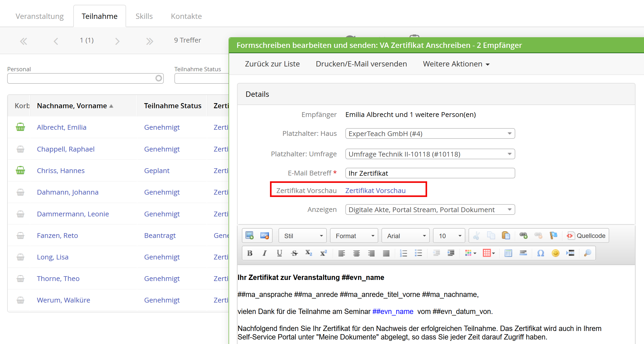Switch to the Kontakte tab
644x344 pixels.
tap(186, 16)
